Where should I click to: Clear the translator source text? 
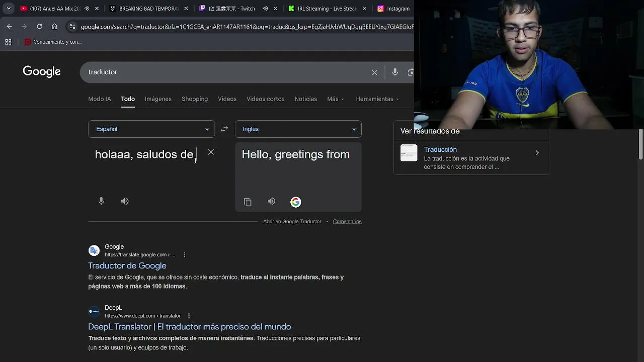click(x=211, y=152)
